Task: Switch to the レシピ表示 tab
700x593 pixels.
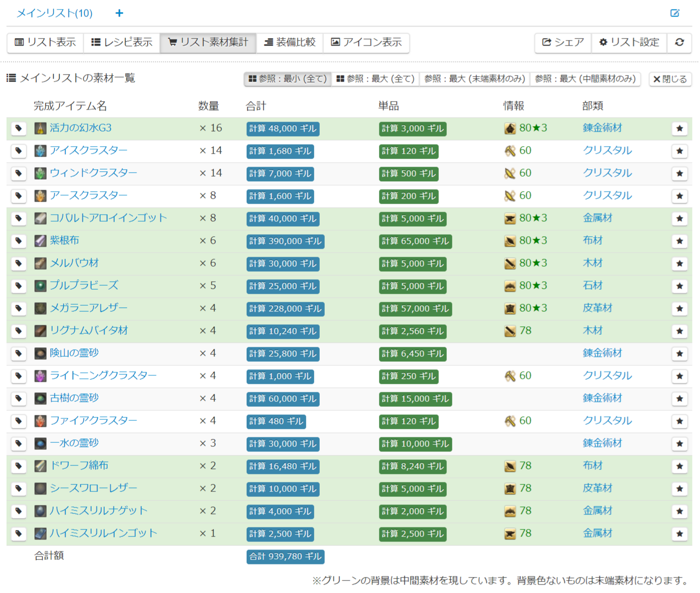Action: [x=122, y=43]
